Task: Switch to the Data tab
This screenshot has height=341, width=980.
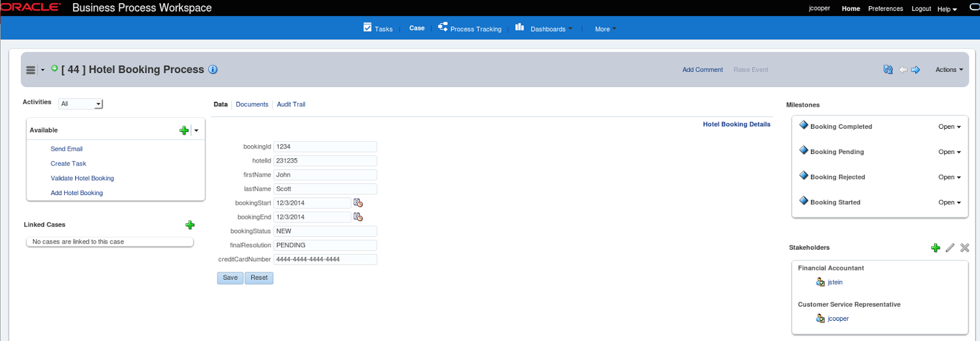Action: pyautogui.click(x=221, y=104)
